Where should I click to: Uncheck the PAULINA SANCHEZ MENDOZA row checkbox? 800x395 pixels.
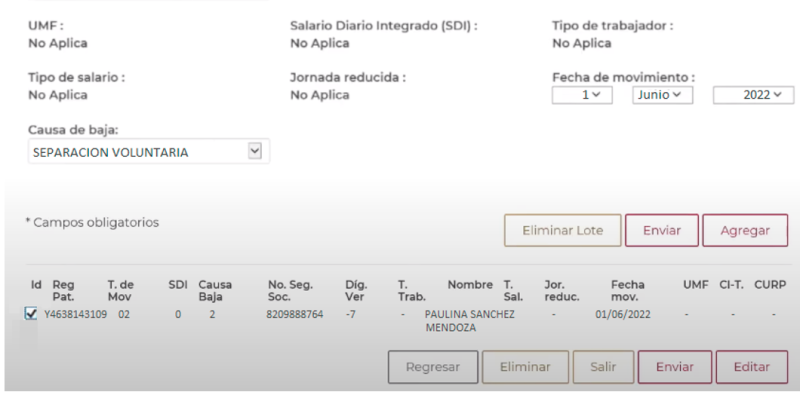point(31,314)
